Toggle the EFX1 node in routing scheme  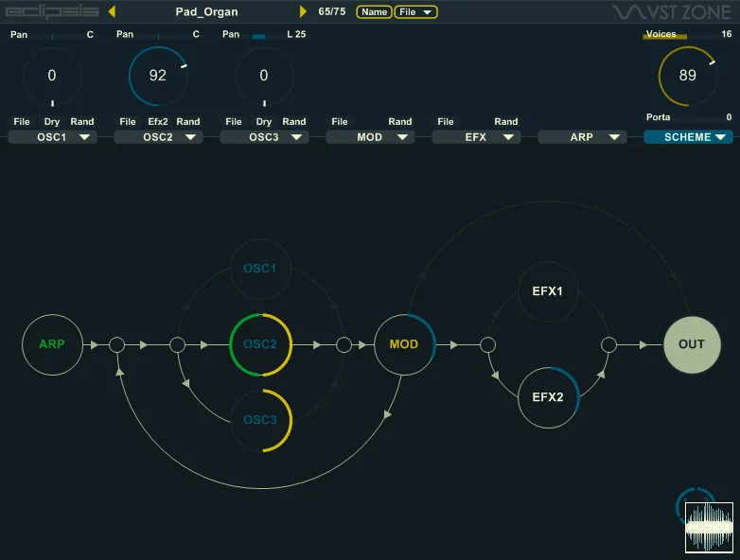[548, 291]
